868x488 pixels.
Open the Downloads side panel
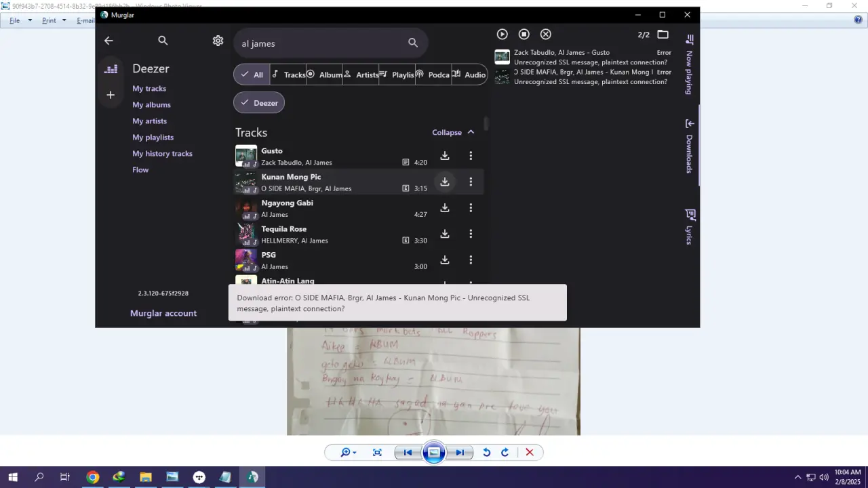(689, 146)
